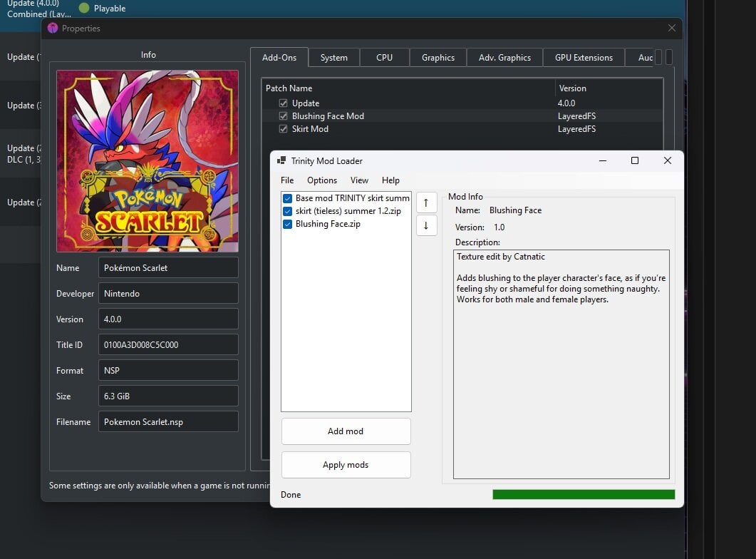Viewport: 756px width, 559px height.
Task: Click the Title ID field
Action: pos(168,345)
